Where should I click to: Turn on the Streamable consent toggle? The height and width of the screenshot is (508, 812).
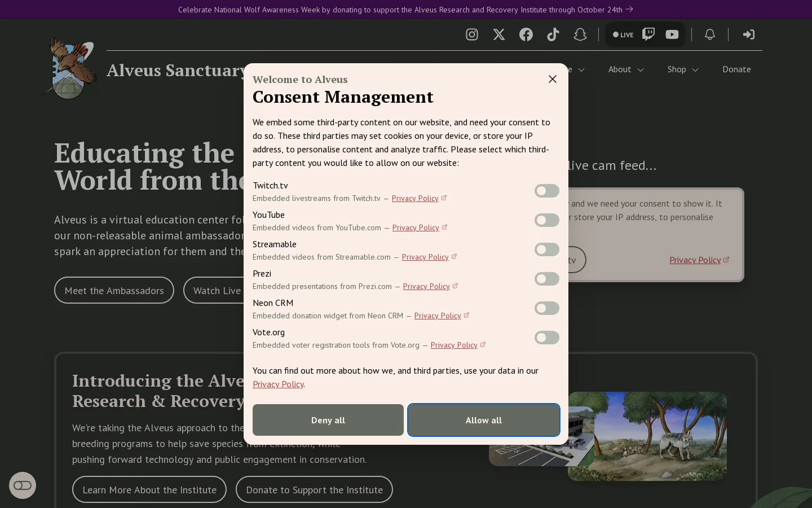547,249
